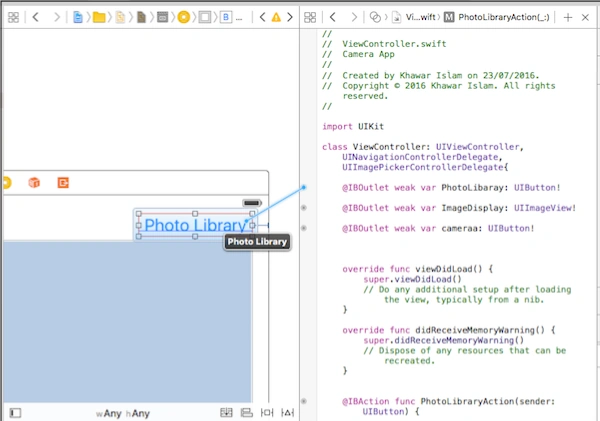Select the orange Exit icon in scene dock
This screenshot has height=421, width=600.
[63, 183]
